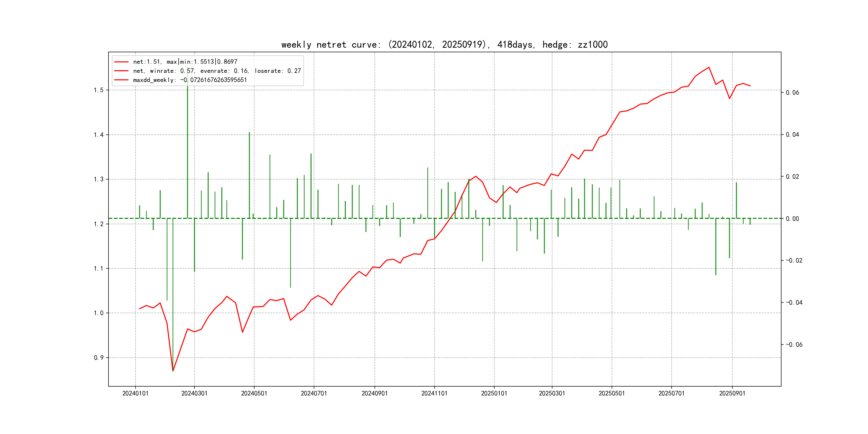Select the 20250901 x-axis date label
This screenshot has height=434, width=868.
(732, 393)
